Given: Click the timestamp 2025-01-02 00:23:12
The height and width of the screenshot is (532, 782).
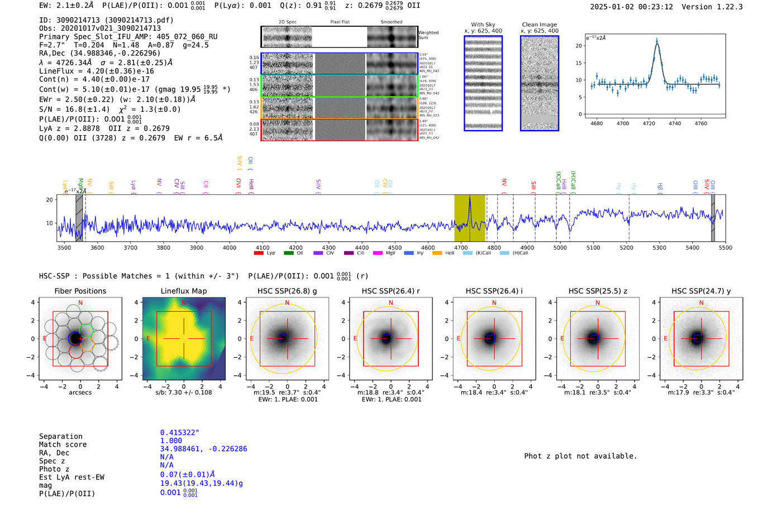Looking at the screenshot, I should (632, 7).
